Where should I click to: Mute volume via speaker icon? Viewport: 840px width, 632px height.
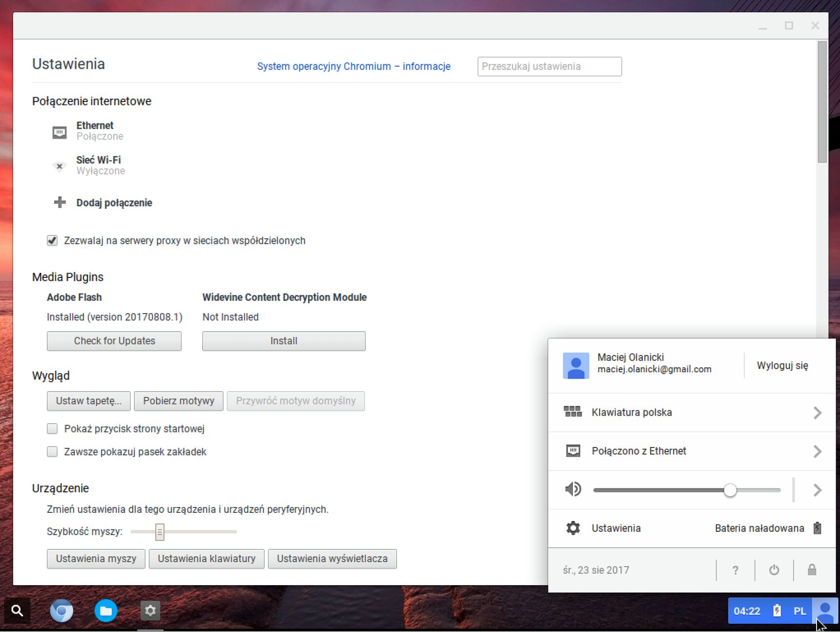point(573,489)
